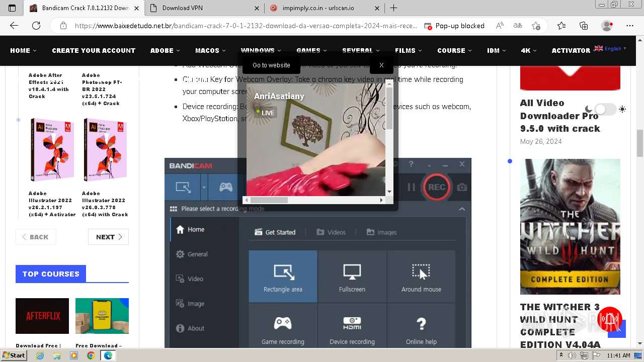Click Bandicam Online help tile
644x362 pixels.
421,327
